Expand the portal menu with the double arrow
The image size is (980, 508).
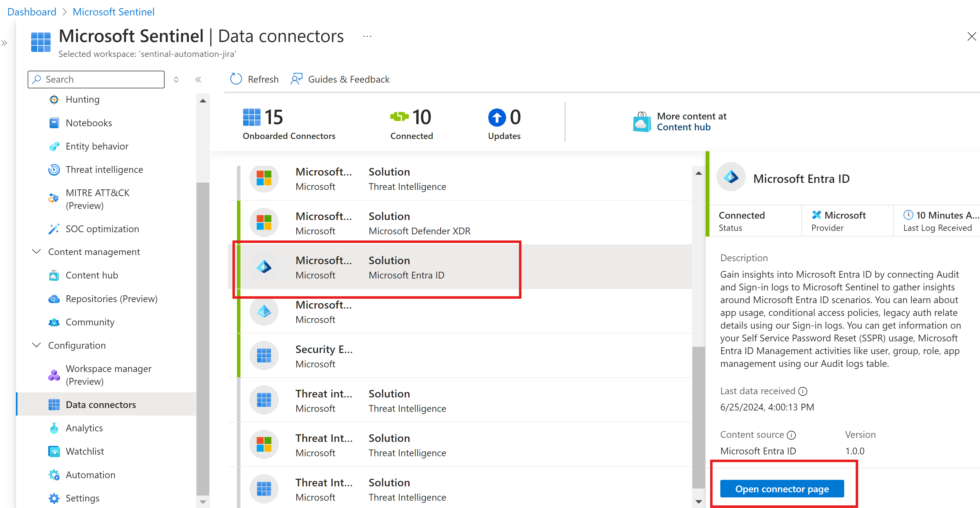(x=4, y=43)
